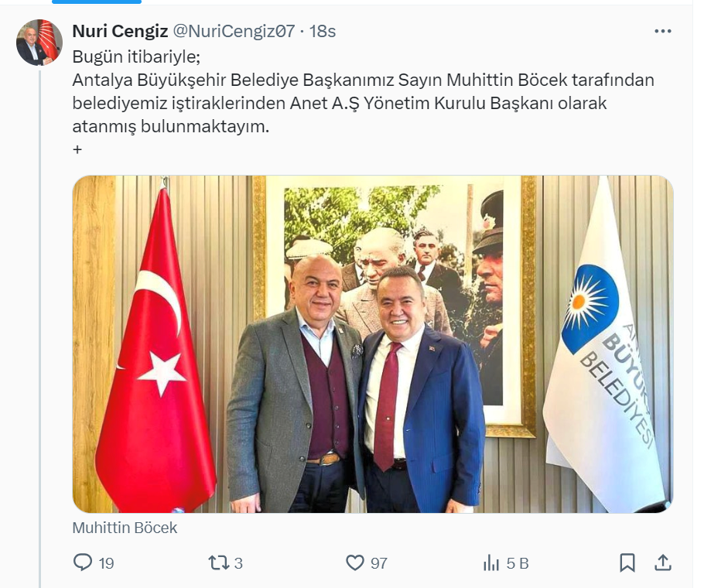Like the tweet with heart icon
This screenshot has width=704, height=588.
[x=354, y=563]
